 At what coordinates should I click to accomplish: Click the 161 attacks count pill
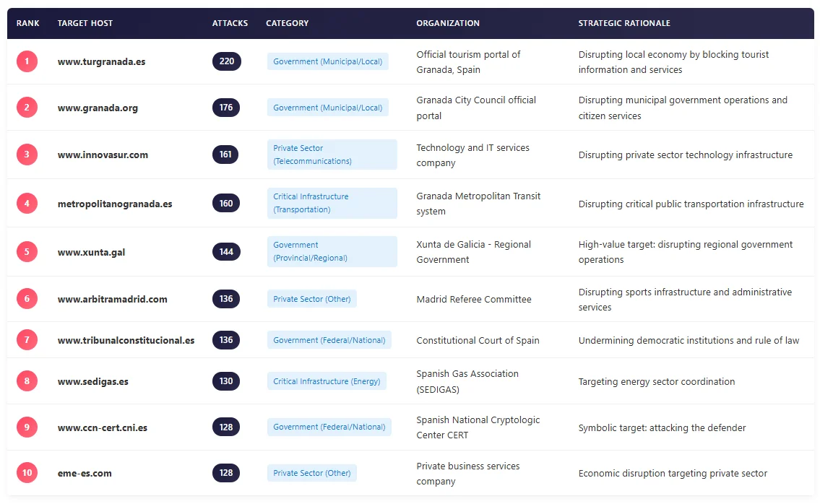[225, 155]
